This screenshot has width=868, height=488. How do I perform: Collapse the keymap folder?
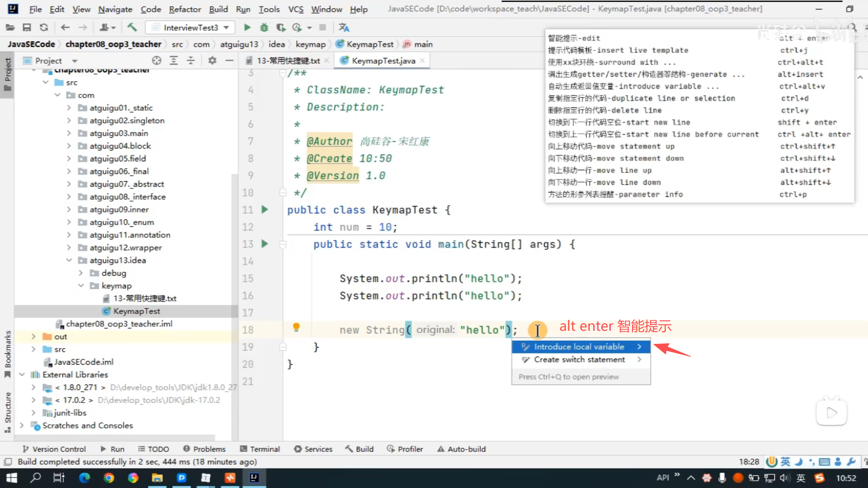[81, 286]
